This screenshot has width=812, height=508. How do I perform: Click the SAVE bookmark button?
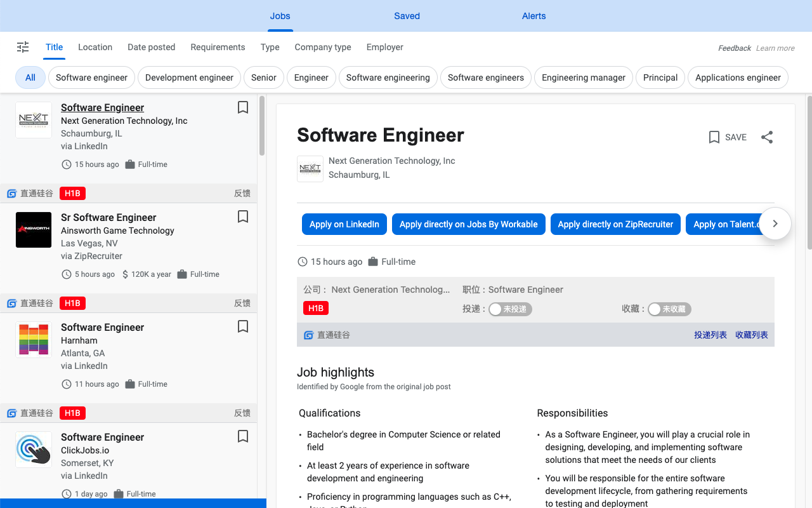click(x=728, y=137)
